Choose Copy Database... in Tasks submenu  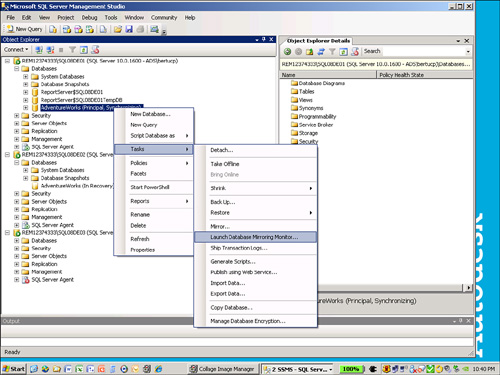pyautogui.click(x=255, y=308)
